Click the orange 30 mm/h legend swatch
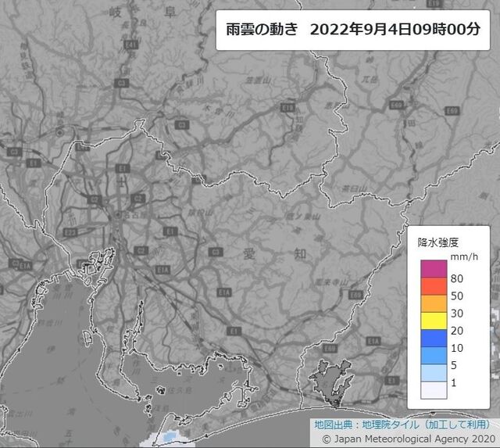The height and width of the screenshot is (448, 500). point(434,303)
